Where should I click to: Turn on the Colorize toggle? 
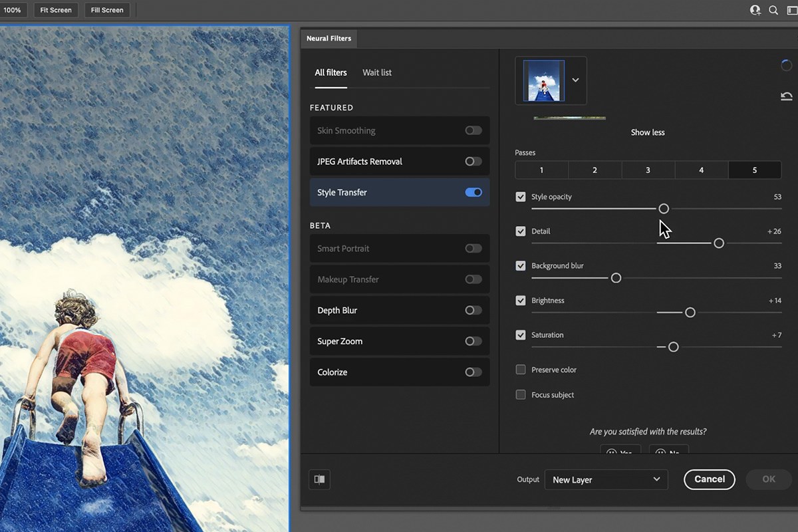tap(473, 372)
